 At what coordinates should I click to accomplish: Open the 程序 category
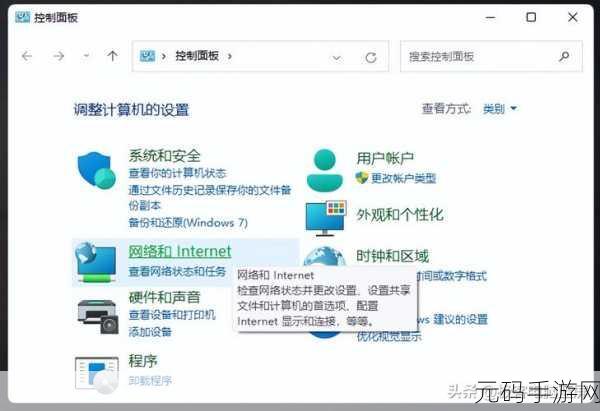click(143, 361)
